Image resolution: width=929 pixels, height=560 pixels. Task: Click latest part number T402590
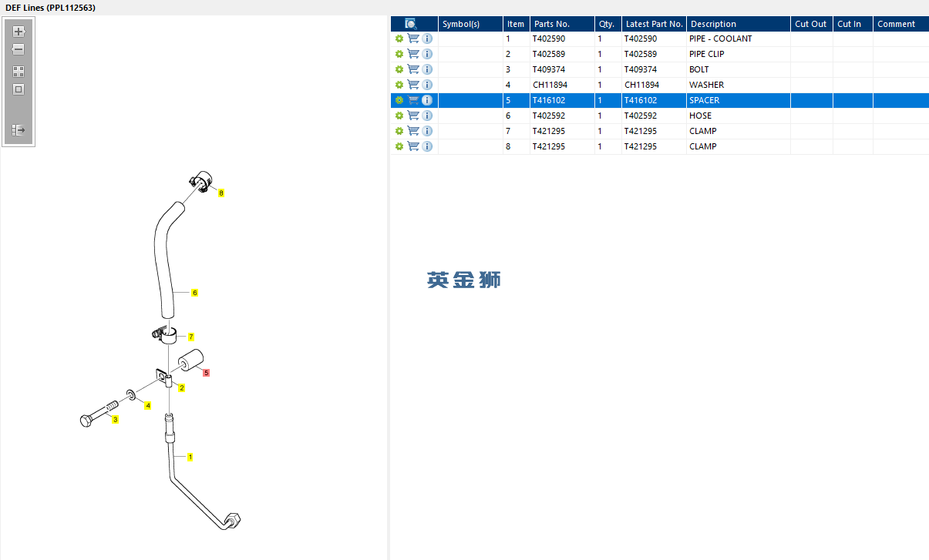pyautogui.click(x=641, y=39)
